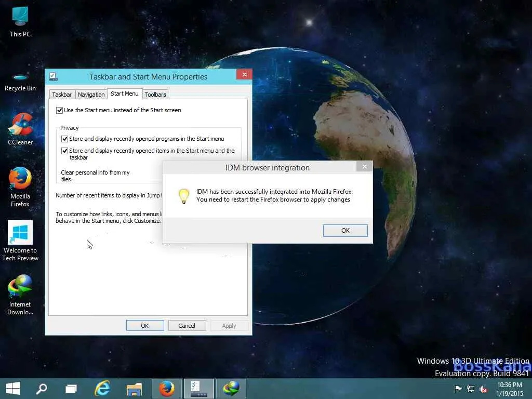The width and height of the screenshot is (532, 399).
Task: Click the muted volume tray icon
Action: (x=484, y=389)
